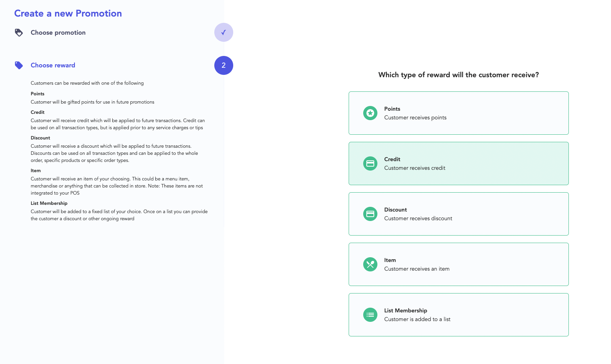
Task: Click the Discount card icon
Action: pyautogui.click(x=370, y=214)
